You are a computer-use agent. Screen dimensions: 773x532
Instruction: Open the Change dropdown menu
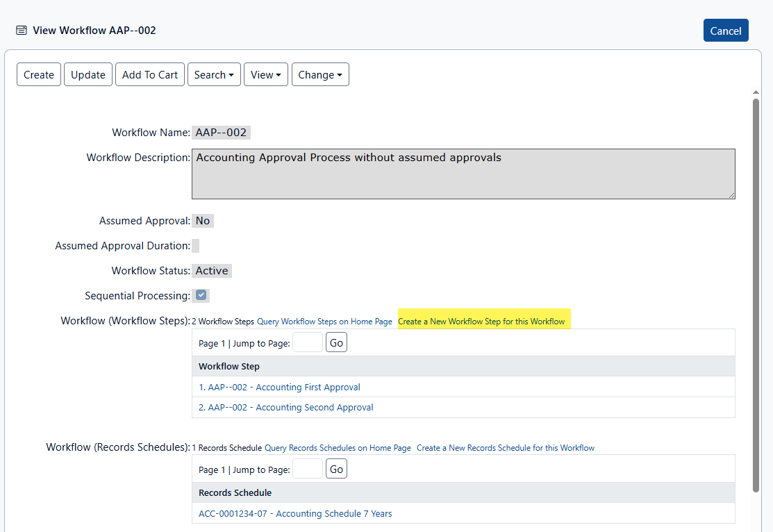319,75
